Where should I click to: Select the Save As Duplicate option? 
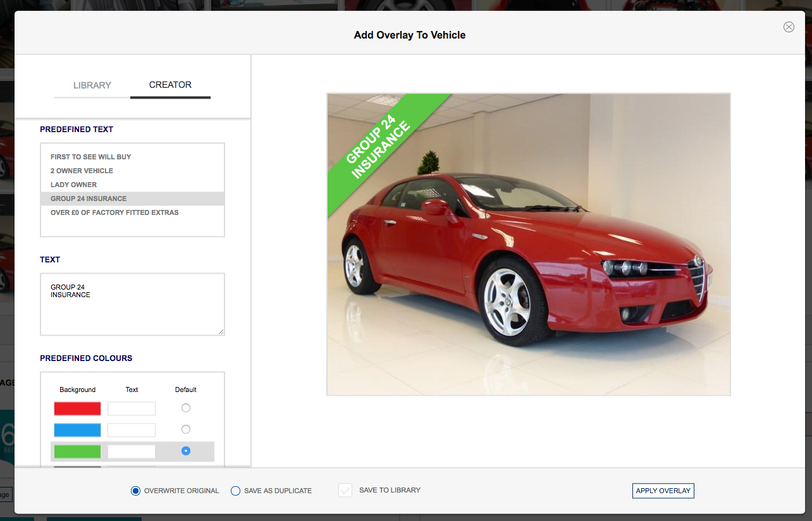click(236, 491)
